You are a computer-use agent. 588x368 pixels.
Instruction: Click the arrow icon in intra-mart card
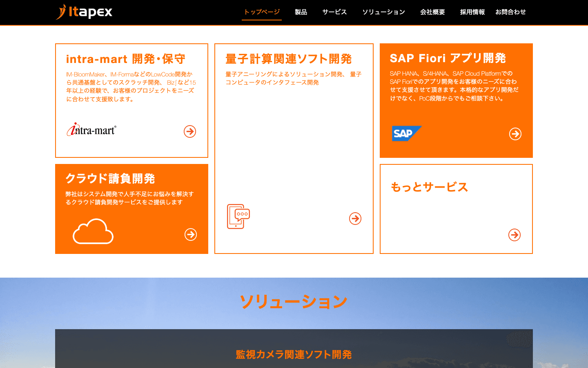point(190,131)
